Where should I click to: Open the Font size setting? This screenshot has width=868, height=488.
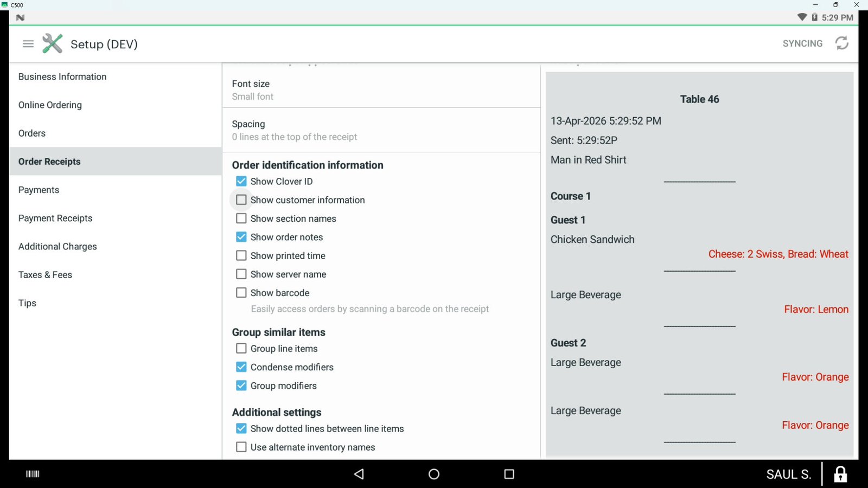(x=381, y=90)
